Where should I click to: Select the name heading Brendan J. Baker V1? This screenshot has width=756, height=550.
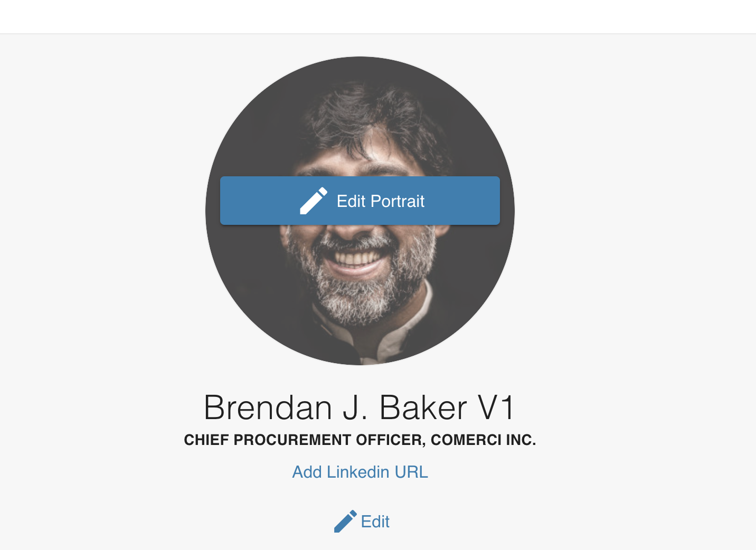(359, 407)
